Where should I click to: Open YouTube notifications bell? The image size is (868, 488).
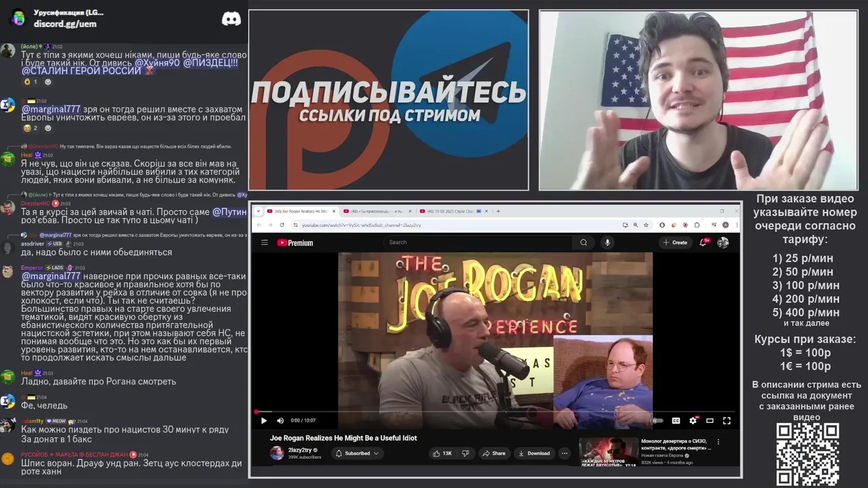point(705,242)
